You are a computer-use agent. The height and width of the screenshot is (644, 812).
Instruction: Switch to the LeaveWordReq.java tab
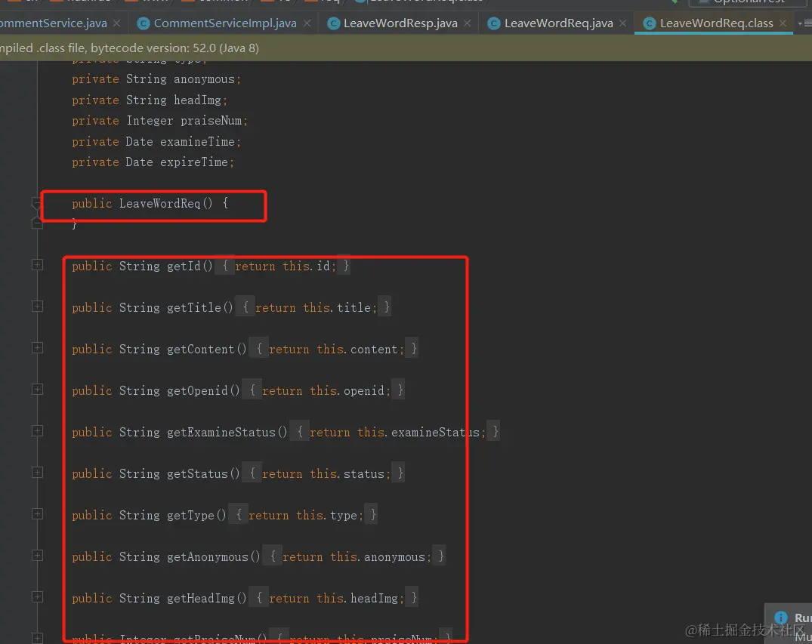tap(558, 23)
